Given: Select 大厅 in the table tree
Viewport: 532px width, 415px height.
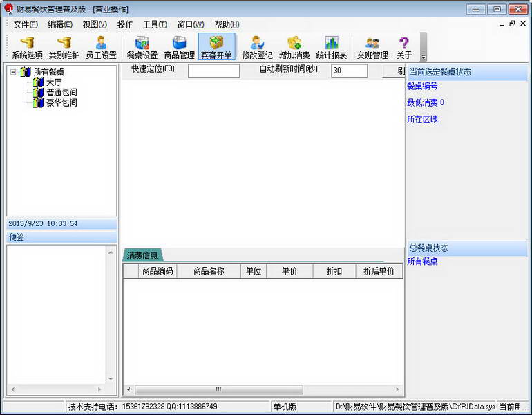Looking at the screenshot, I should (54, 82).
